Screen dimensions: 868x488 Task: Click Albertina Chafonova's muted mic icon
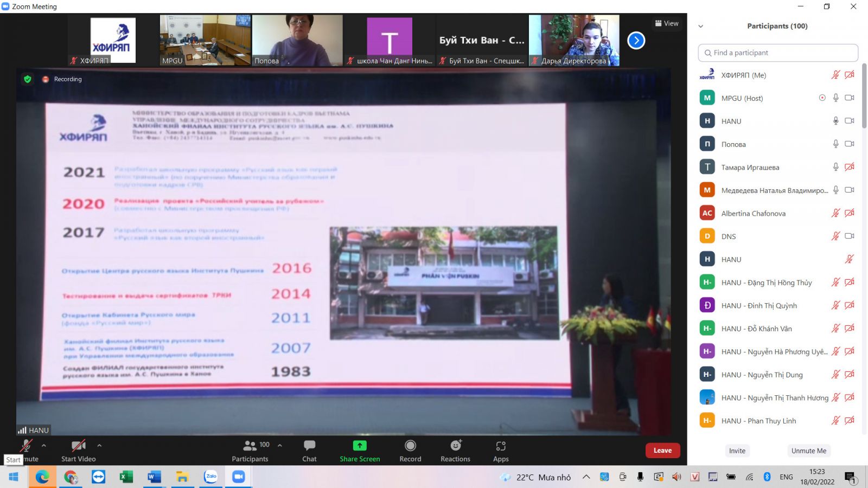coord(836,213)
